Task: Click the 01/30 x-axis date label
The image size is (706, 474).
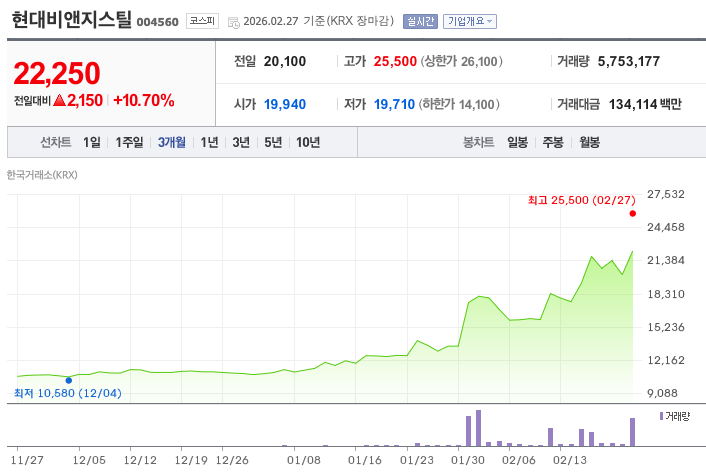Action: [x=467, y=460]
